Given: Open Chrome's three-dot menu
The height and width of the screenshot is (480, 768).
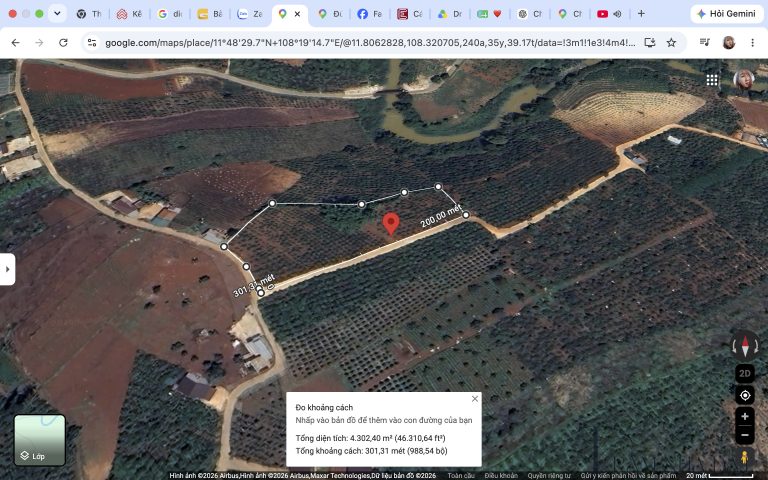Looking at the screenshot, I should point(752,43).
